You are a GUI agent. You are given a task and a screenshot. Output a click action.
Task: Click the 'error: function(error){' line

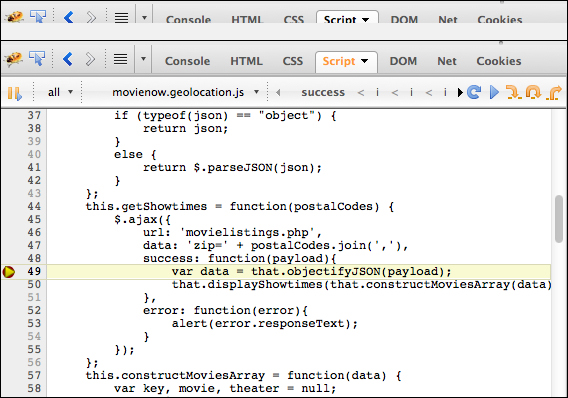225,310
